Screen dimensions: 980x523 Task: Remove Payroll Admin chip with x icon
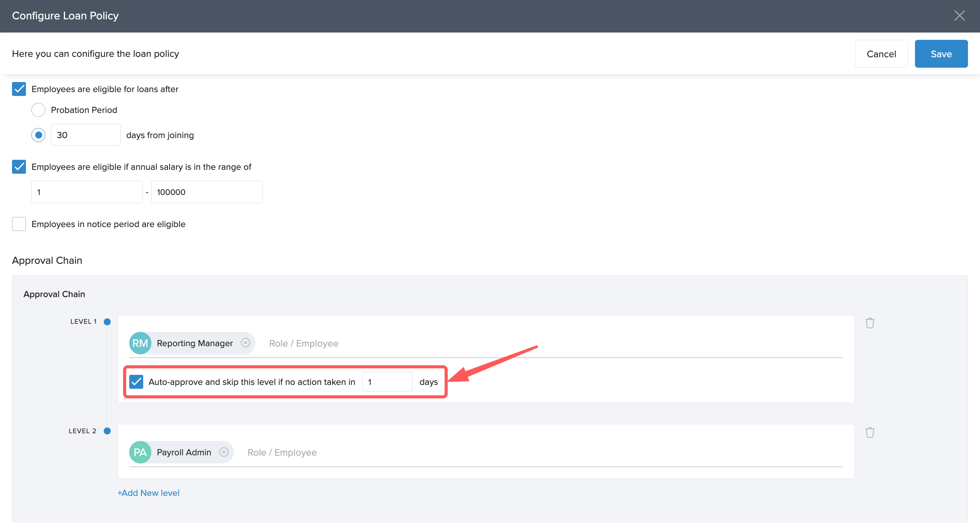(224, 452)
